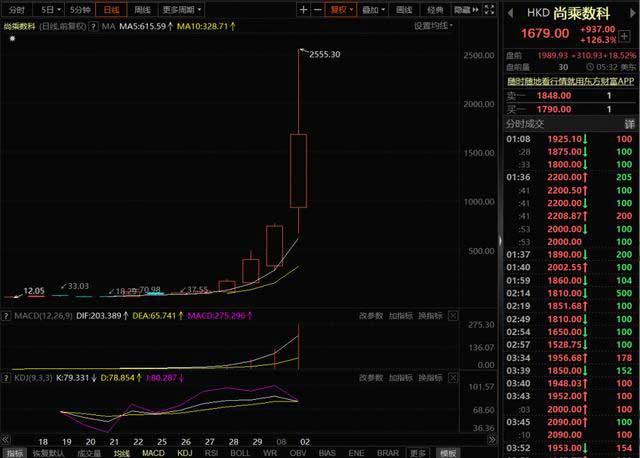Click the 02:14 1810.00 trade row

pos(571,293)
